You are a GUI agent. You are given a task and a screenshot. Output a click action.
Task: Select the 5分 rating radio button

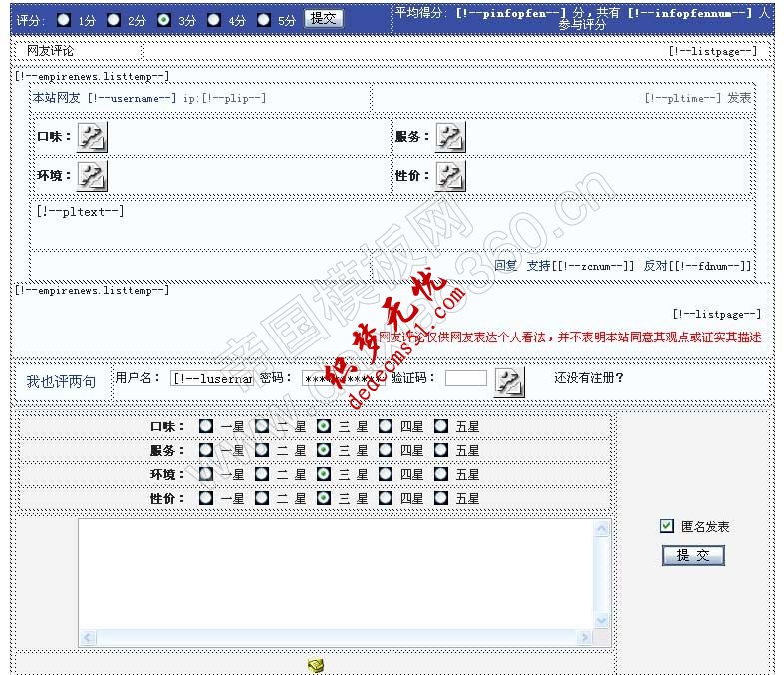click(263, 20)
